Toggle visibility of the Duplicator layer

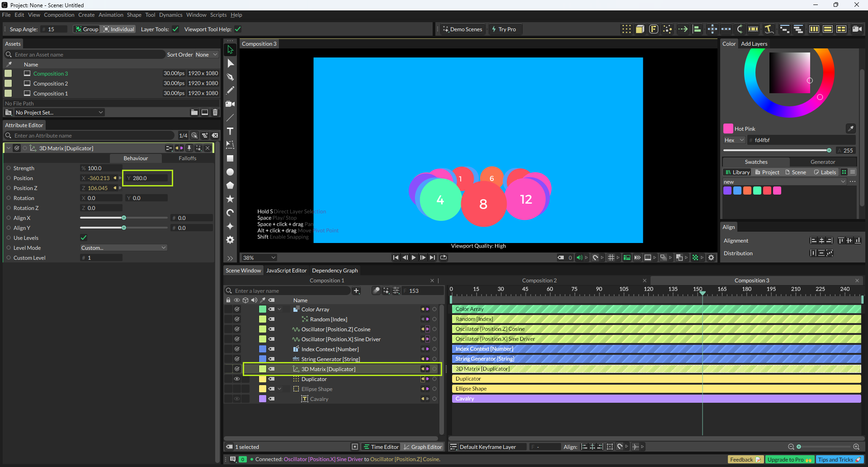(x=236, y=379)
